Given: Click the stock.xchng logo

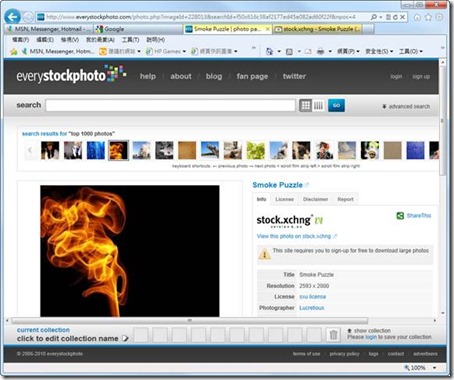Looking at the screenshot, I should (290, 221).
